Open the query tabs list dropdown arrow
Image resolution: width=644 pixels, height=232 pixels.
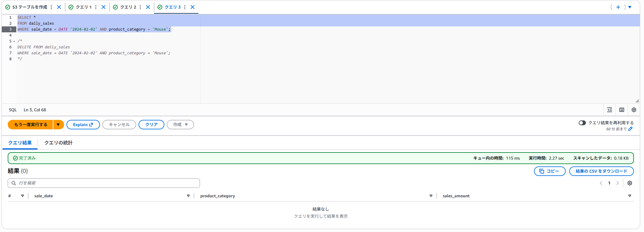pos(630,7)
